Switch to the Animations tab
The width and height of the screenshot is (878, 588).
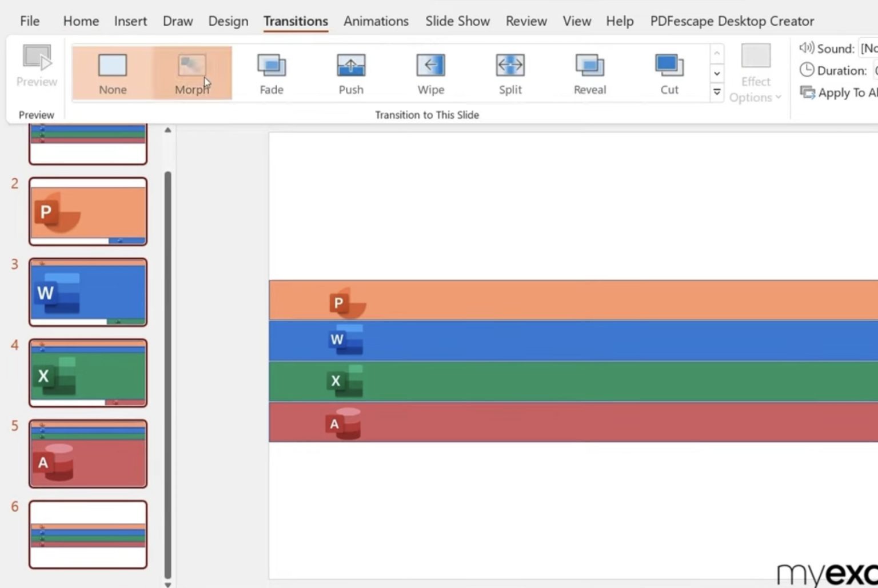point(376,21)
